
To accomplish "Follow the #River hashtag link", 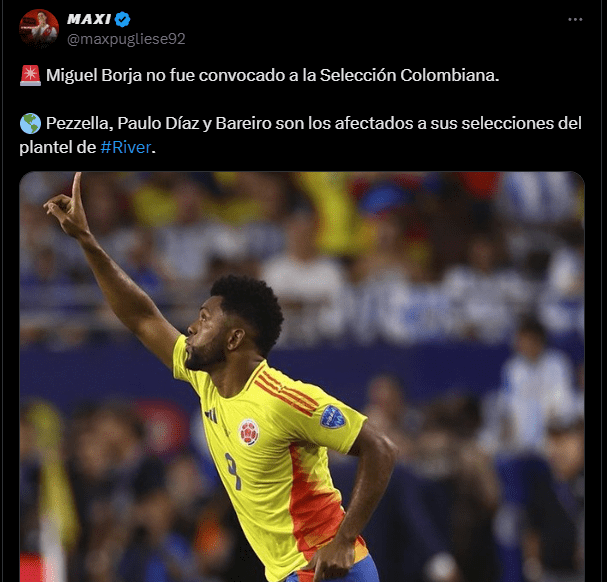I will point(126,147).
